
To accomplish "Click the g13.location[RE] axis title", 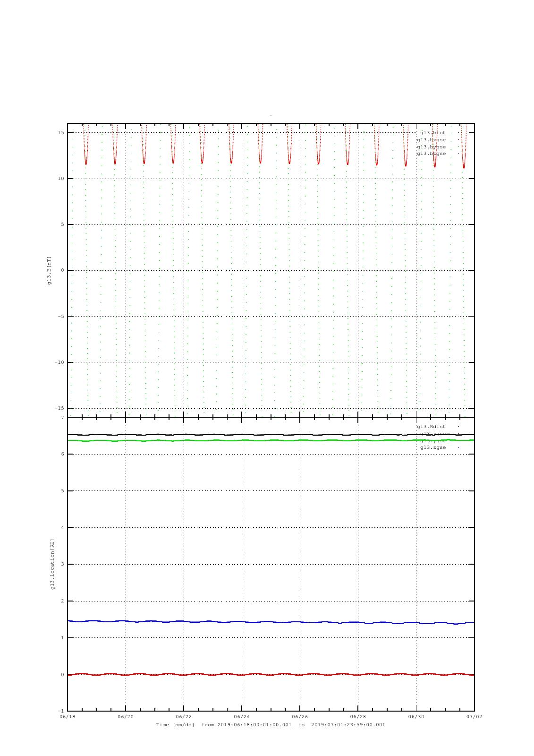I will (53, 564).
